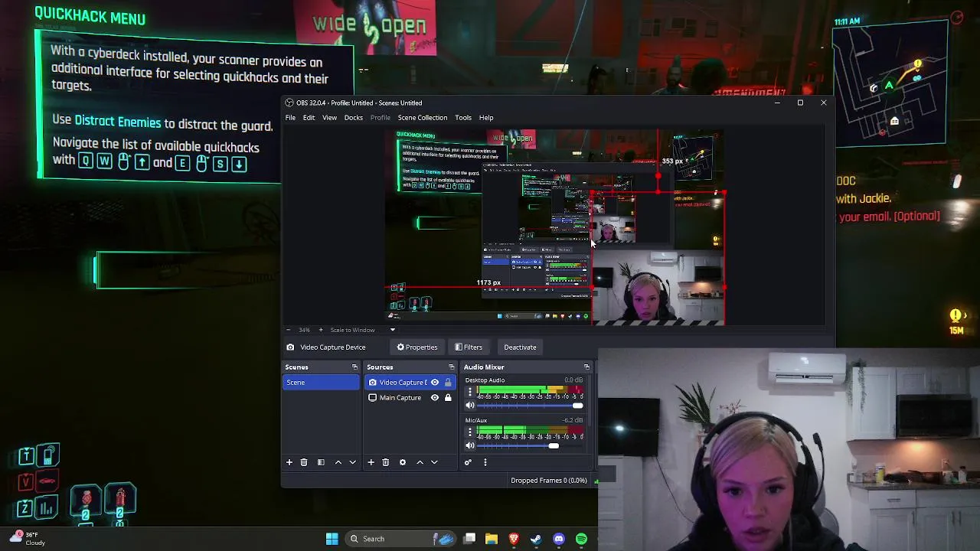Move scene down arrow in Scenes toolbar
980x551 pixels.
pos(352,462)
